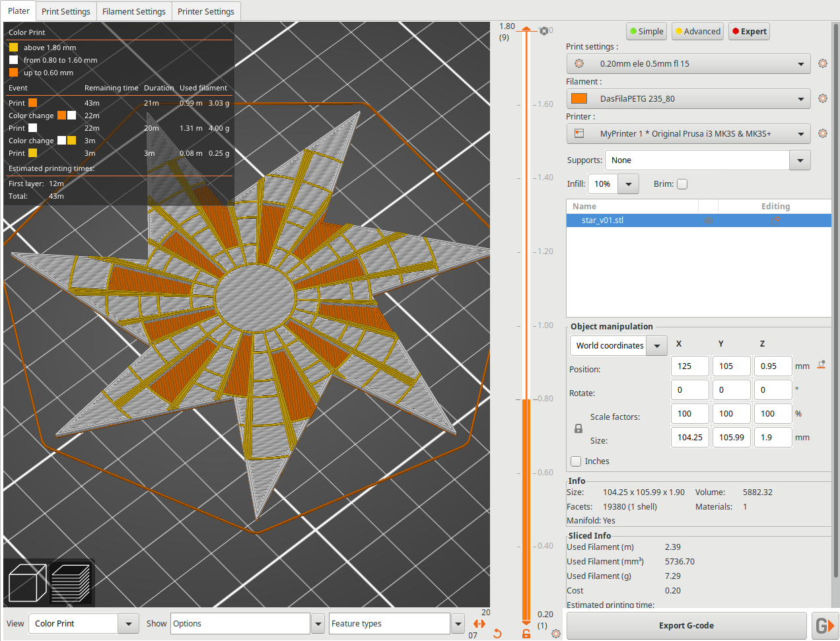Viewport: 840px width, 641px height.
Task: Click the bottom thumb of vertical layer slider
Action: click(526, 623)
